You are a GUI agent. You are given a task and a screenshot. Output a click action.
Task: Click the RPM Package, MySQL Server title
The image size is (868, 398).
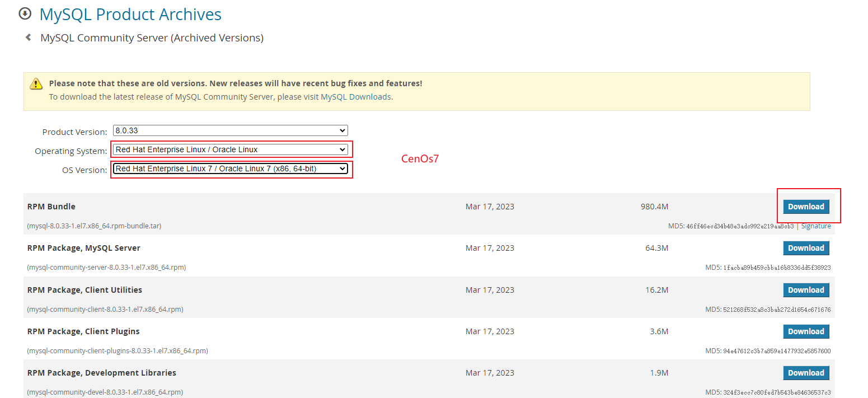coord(83,248)
